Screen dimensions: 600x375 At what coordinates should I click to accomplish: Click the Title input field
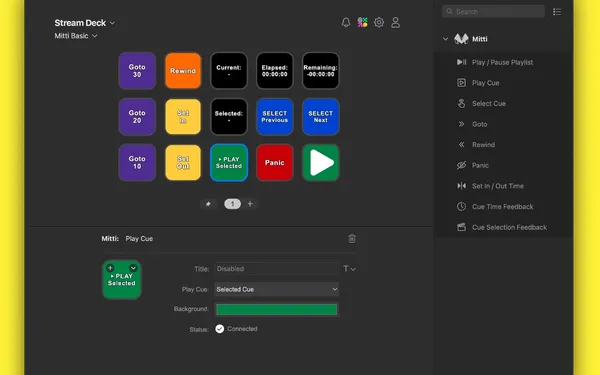tap(277, 269)
